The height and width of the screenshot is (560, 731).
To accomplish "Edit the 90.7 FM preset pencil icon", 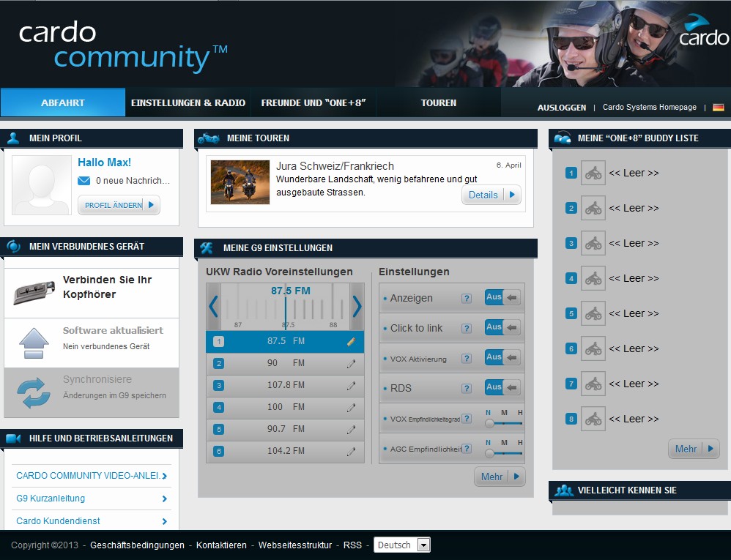I will tap(351, 429).
